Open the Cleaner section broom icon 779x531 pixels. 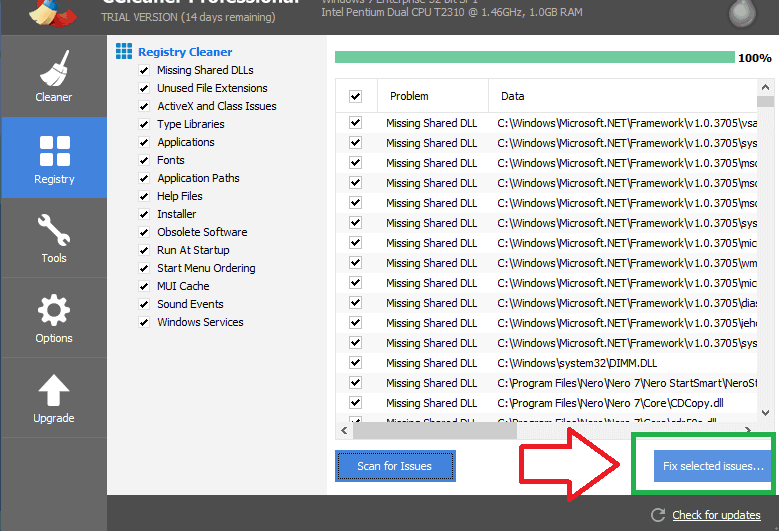54,68
